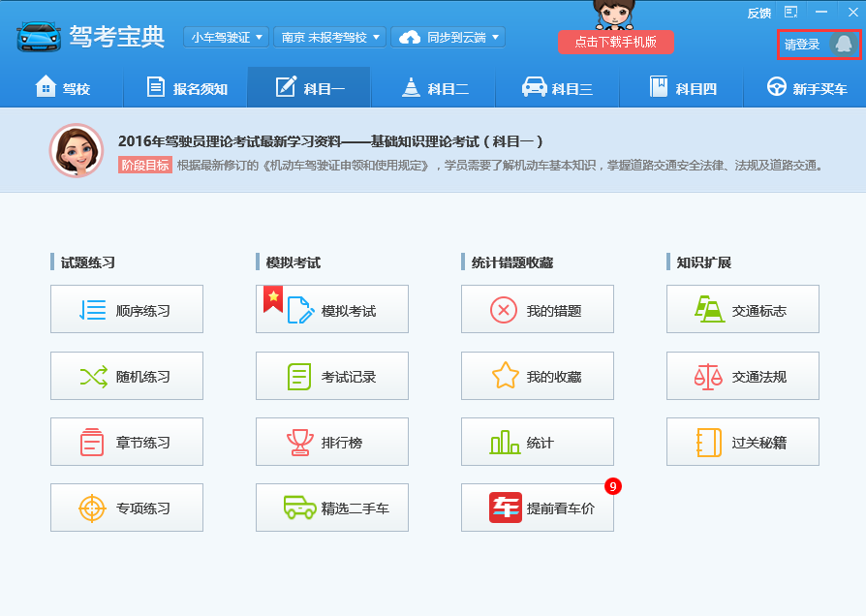Start 随机练习 random practice
Viewport: 866px width, 616px height.
pyautogui.click(x=127, y=376)
